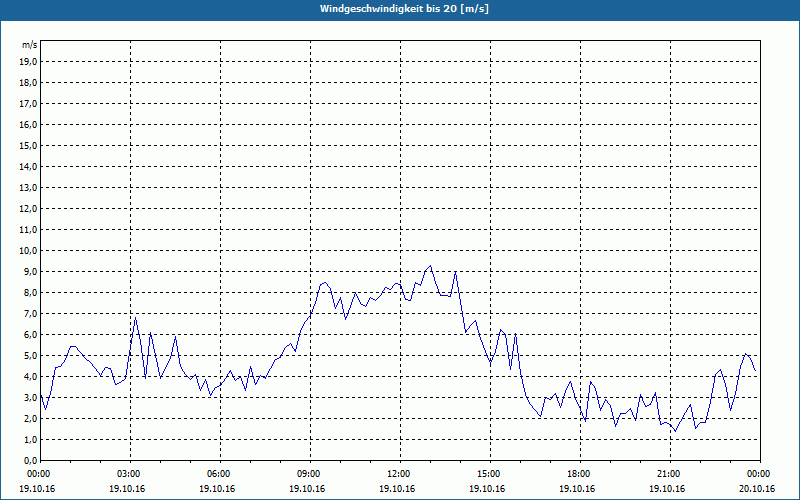Click the chart title 'Windgeschwindigkeit bis 20 [m/s]'
Screen dimensions: 800x500
[404, 9]
